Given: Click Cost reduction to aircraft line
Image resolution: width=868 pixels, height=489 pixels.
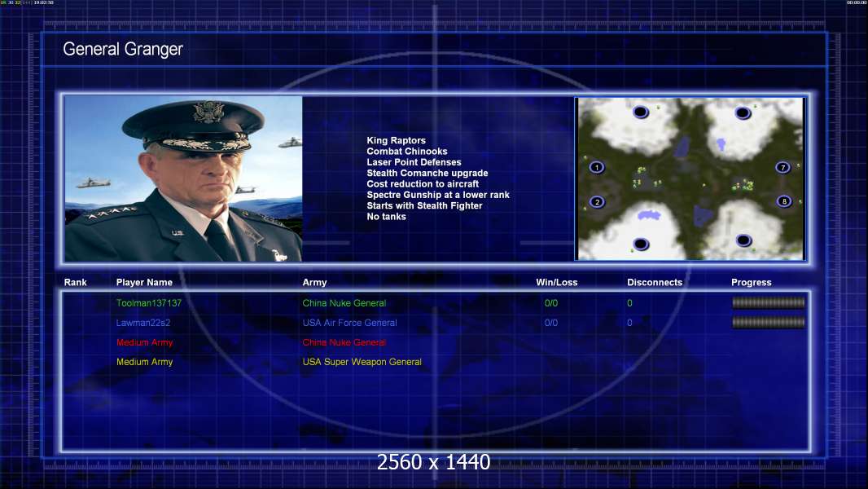Looking at the screenshot, I should [x=423, y=184].
